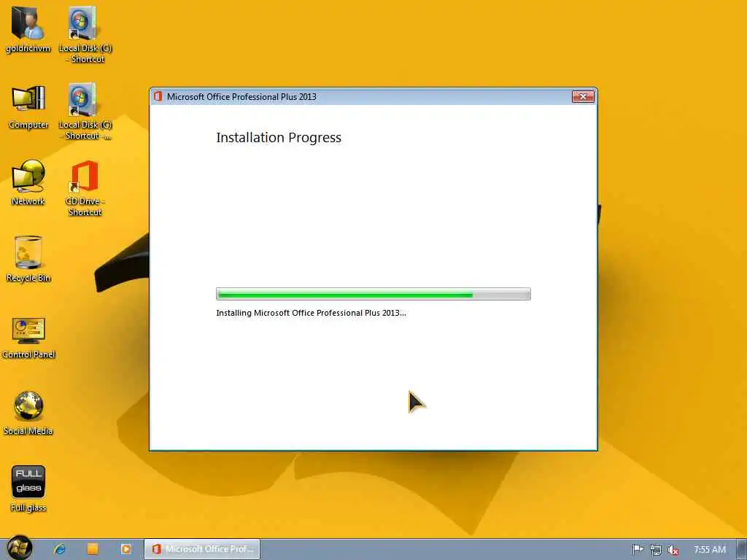Open the Start menu orb

pyautogui.click(x=20, y=548)
